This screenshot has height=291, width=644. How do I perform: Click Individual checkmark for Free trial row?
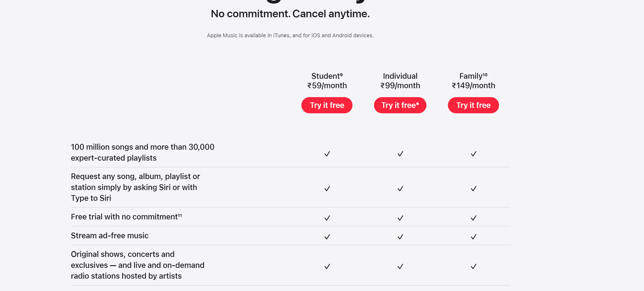pyautogui.click(x=400, y=218)
